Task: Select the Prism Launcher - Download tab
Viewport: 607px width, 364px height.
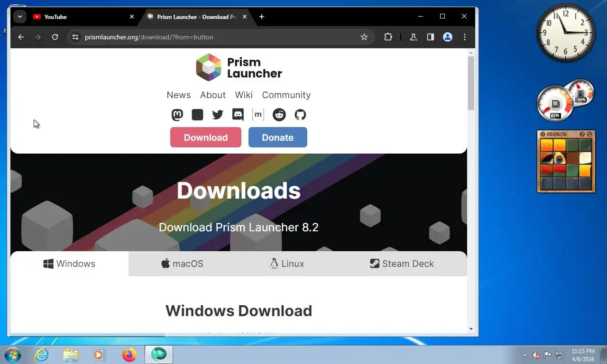Action: (196, 17)
